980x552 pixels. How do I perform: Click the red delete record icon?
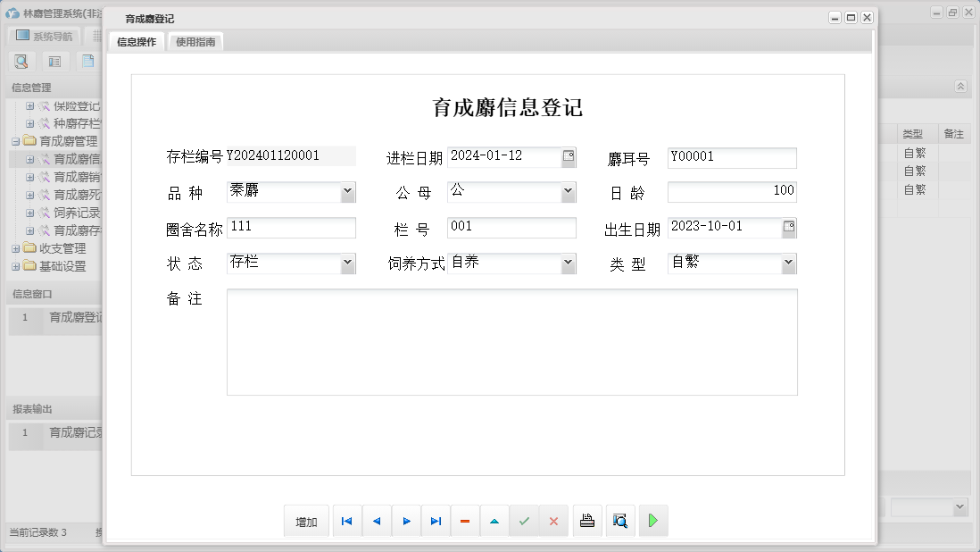[x=465, y=520]
